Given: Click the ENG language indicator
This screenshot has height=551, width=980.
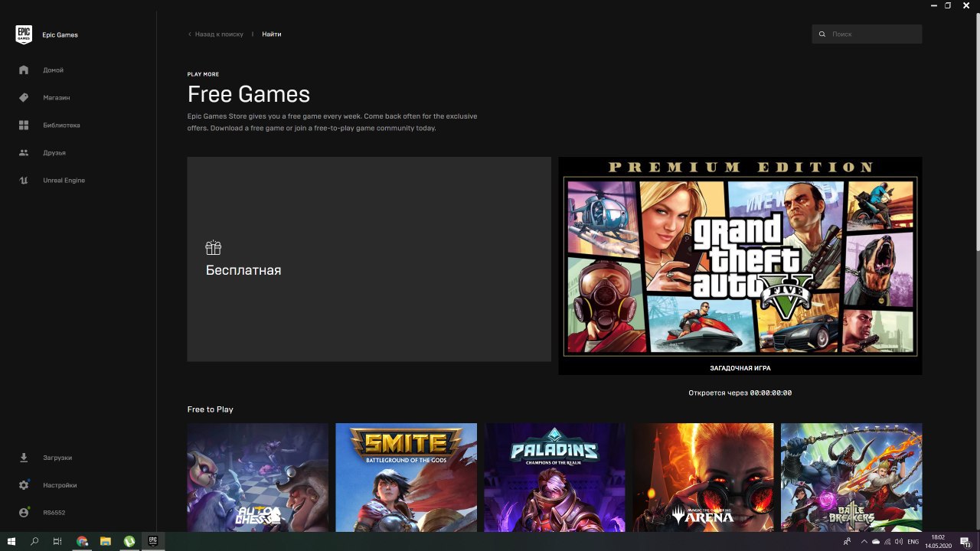Looking at the screenshot, I should [x=913, y=541].
